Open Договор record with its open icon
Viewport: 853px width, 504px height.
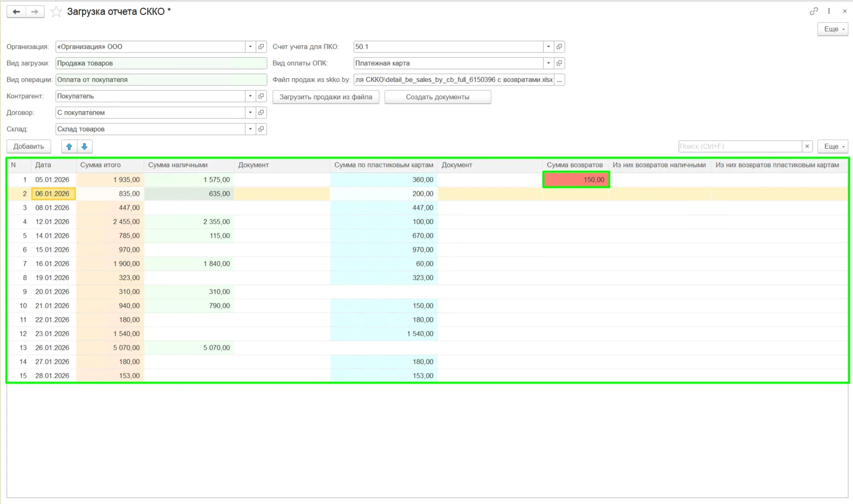click(262, 113)
